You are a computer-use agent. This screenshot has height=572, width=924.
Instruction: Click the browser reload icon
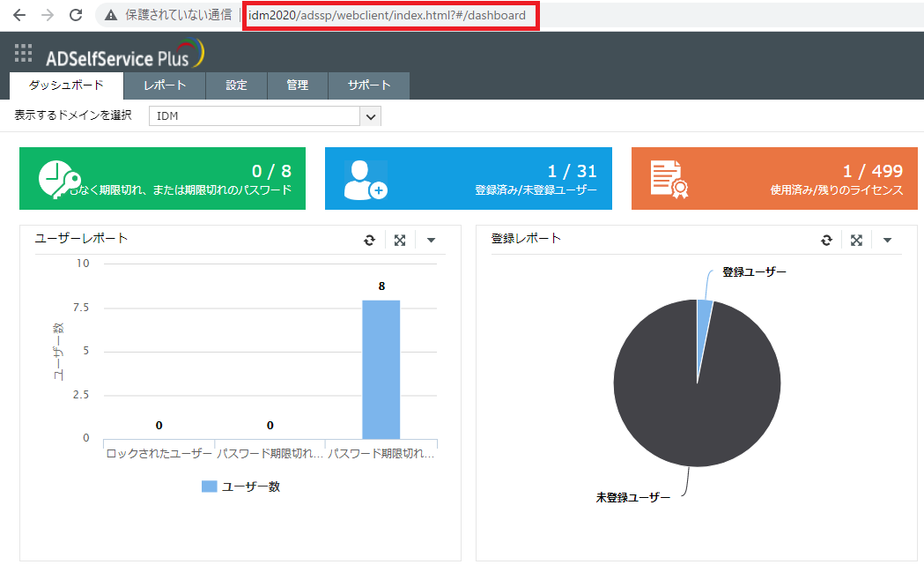pyautogui.click(x=76, y=15)
